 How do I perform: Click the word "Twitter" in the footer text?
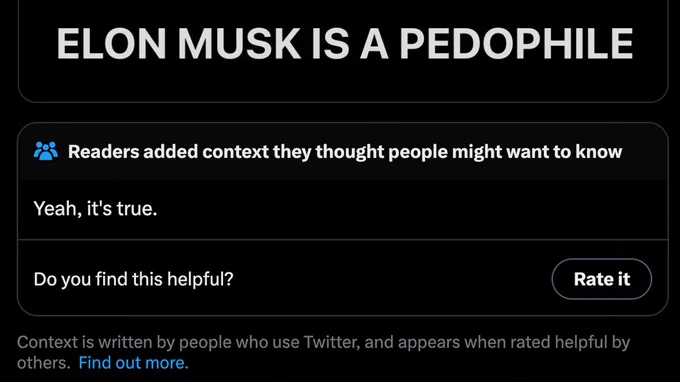[332, 342]
